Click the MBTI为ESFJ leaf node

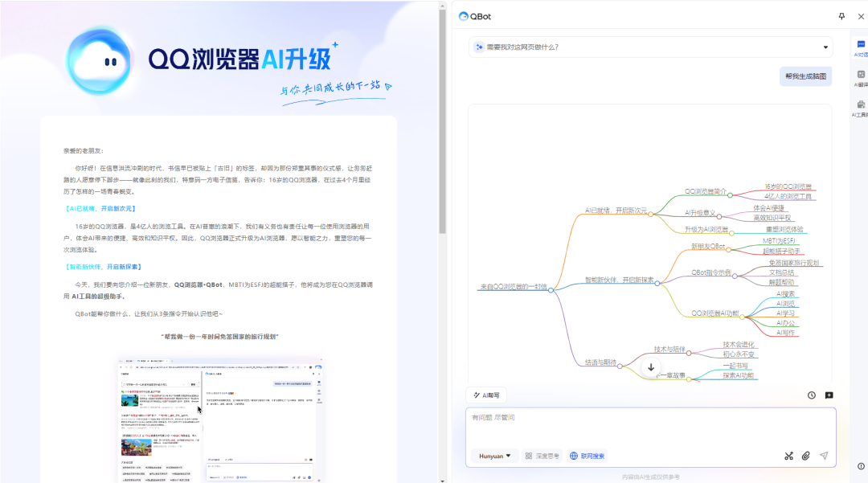pyautogui.click(x=778, y=240)
